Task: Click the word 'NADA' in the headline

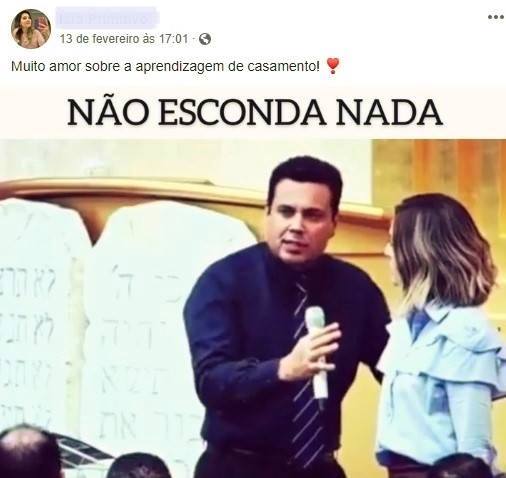Action: [x=389, y=113]
